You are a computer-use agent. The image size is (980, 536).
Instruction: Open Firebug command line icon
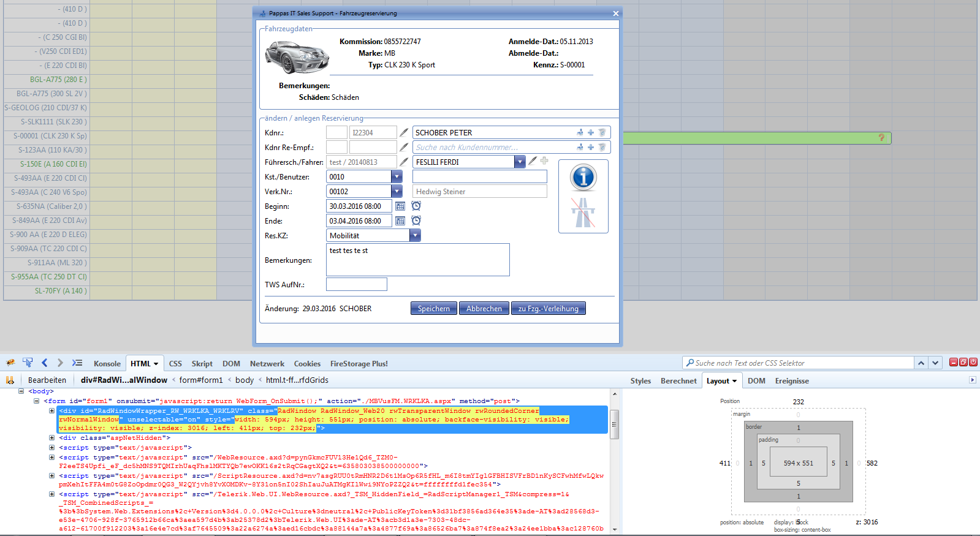coord(77,363)
